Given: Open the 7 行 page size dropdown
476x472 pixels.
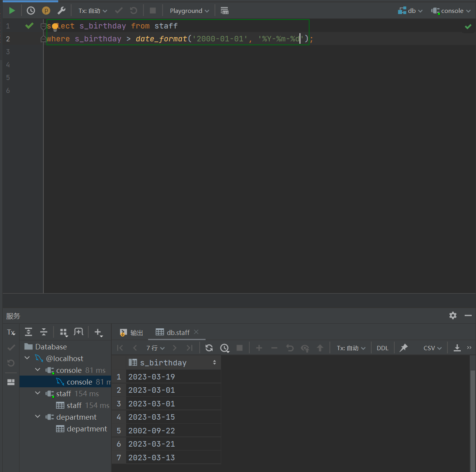Looking at the screenshot, I should coord(156,348).
